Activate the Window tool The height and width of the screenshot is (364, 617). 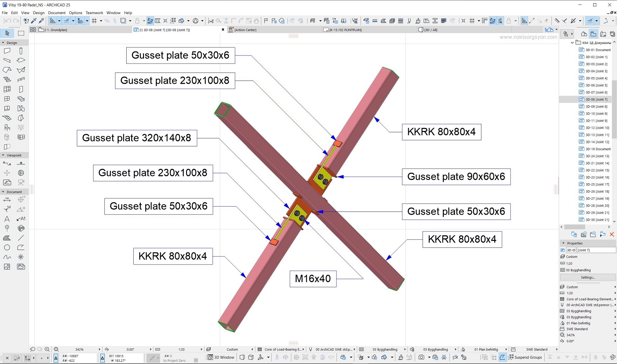click(7, 99)
